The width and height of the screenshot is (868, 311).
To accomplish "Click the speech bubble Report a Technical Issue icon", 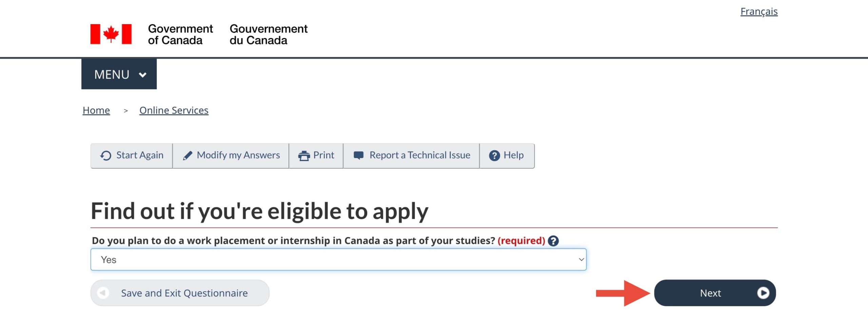I will click(x=358, y=155).
